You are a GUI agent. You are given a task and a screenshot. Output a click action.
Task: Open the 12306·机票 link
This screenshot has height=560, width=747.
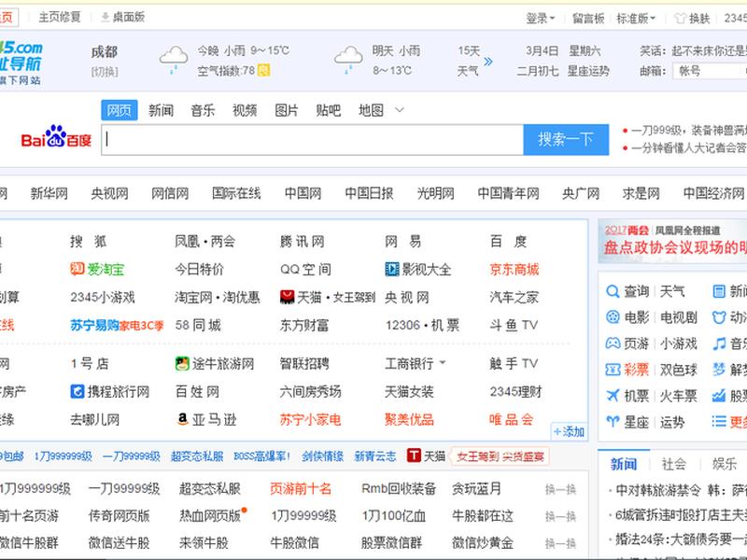(423, 326)
